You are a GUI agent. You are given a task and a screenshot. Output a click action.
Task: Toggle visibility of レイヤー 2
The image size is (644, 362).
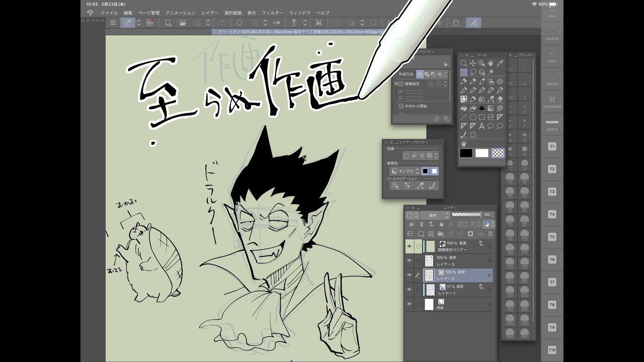click(x=409, y=275)
